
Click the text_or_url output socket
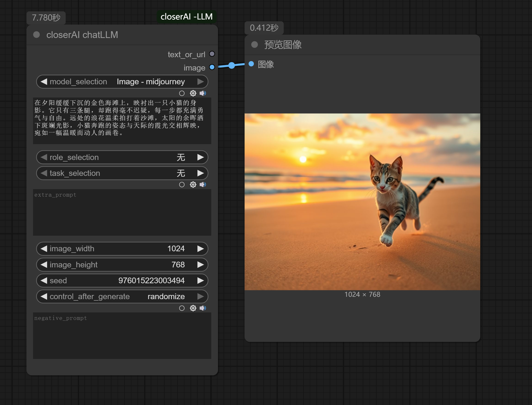(212, 54)
